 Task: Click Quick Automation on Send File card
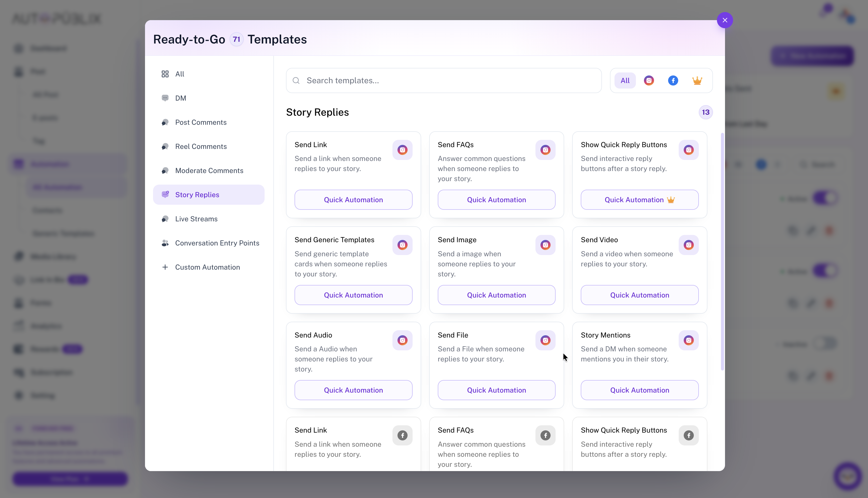[496, 390]
